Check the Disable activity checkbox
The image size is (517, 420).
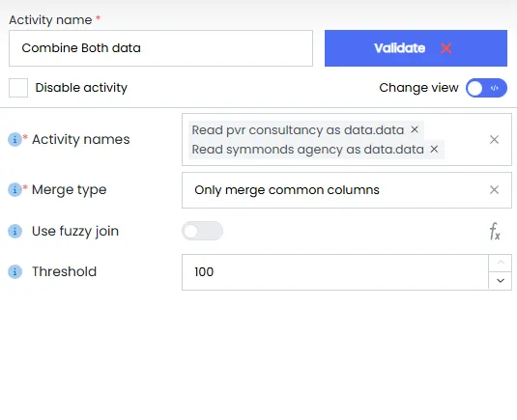click(x=18, y=88)
